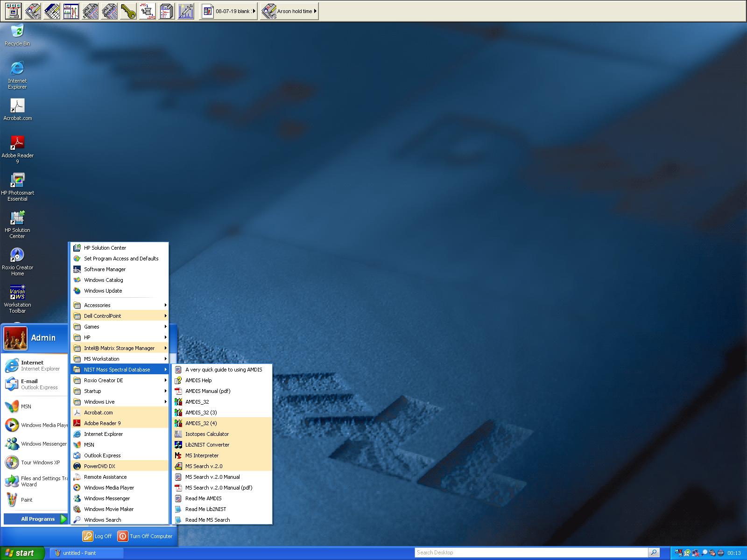Screen dimensions: 747x560
Task: Open Paint from the Start menu
Action: 35,500
